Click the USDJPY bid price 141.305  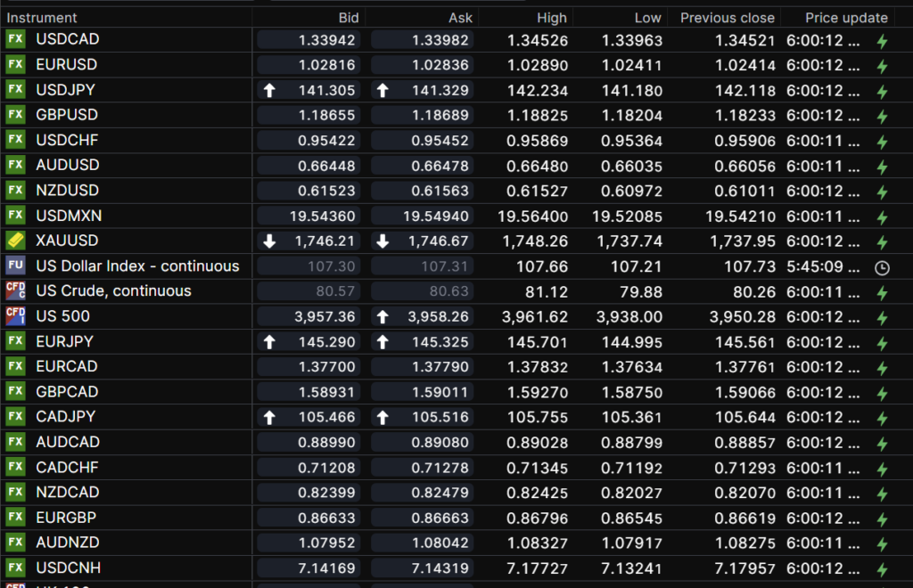coord(327,90)
